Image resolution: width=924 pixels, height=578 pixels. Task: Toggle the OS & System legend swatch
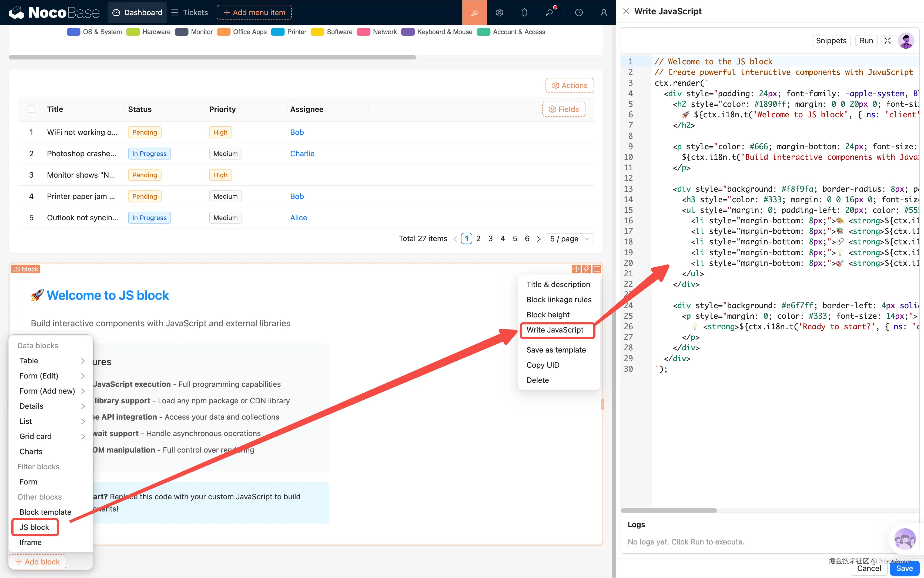(x=73, y=32)
